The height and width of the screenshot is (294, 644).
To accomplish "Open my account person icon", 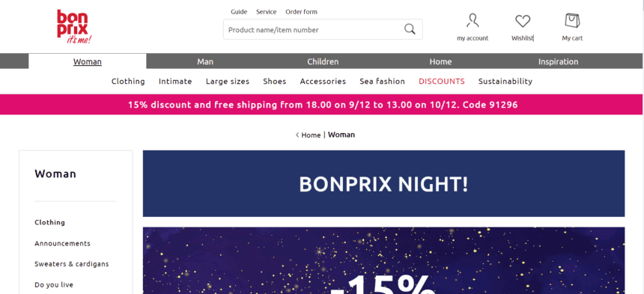I will tap(473, 20).
